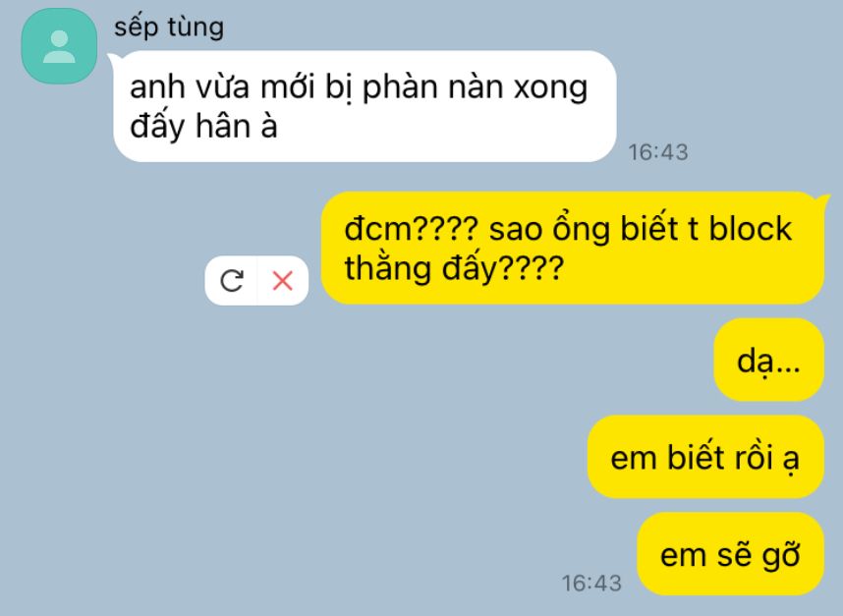Tap the "dạ..." message bubble
Screen dimensions: 843x616
768,360
